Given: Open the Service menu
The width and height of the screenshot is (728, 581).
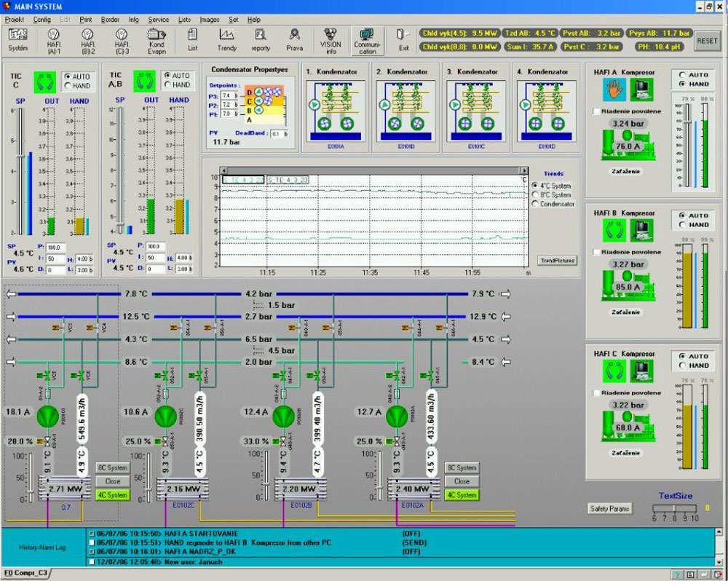Looking at the screenshot, I should point(158,20).
